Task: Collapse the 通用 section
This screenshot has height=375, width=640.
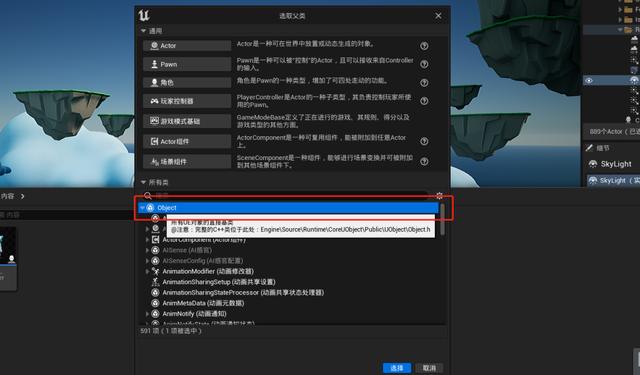Action: coord(143,31)
